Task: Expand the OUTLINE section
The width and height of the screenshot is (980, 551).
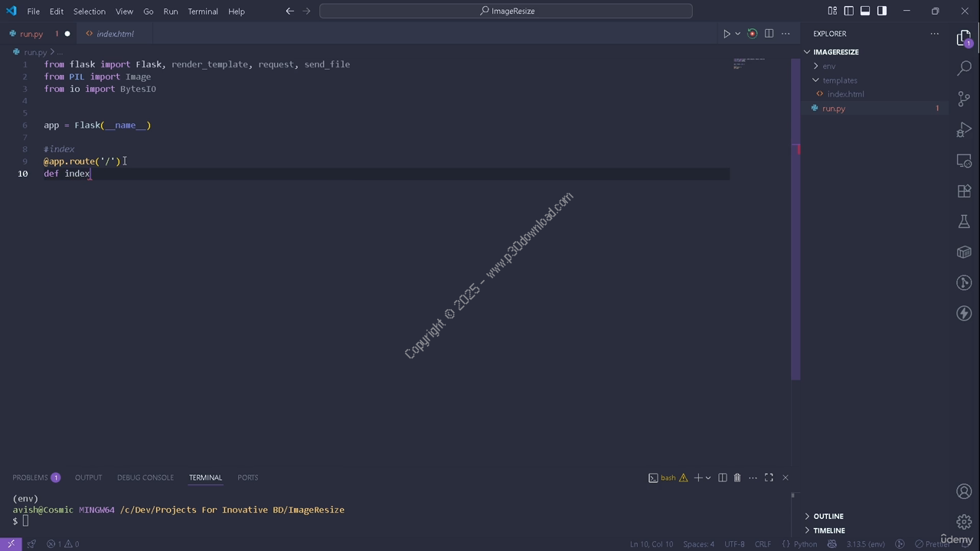Action: click(828, 516)
